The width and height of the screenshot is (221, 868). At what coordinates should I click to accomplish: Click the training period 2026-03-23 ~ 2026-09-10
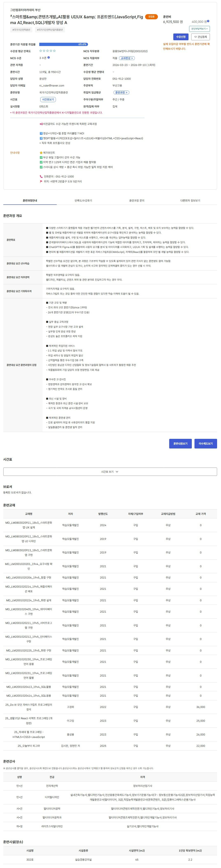click(134, 65)
